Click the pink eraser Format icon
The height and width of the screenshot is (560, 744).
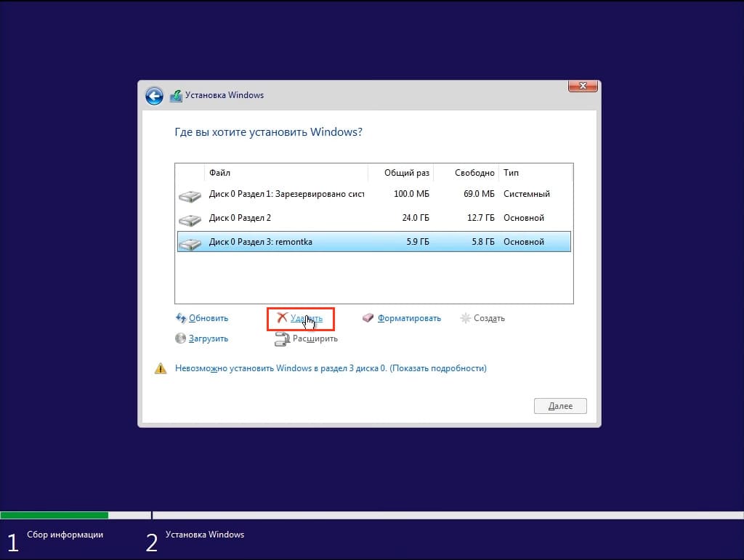tap(368, 317)
